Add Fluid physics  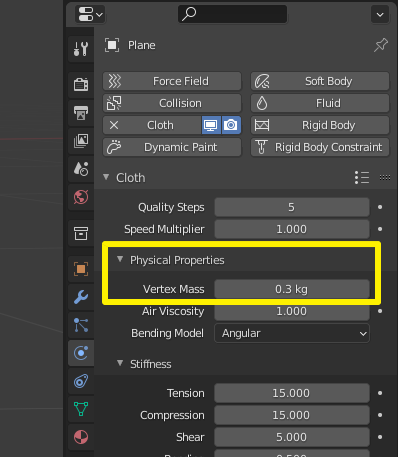click(x=320, y=103)
